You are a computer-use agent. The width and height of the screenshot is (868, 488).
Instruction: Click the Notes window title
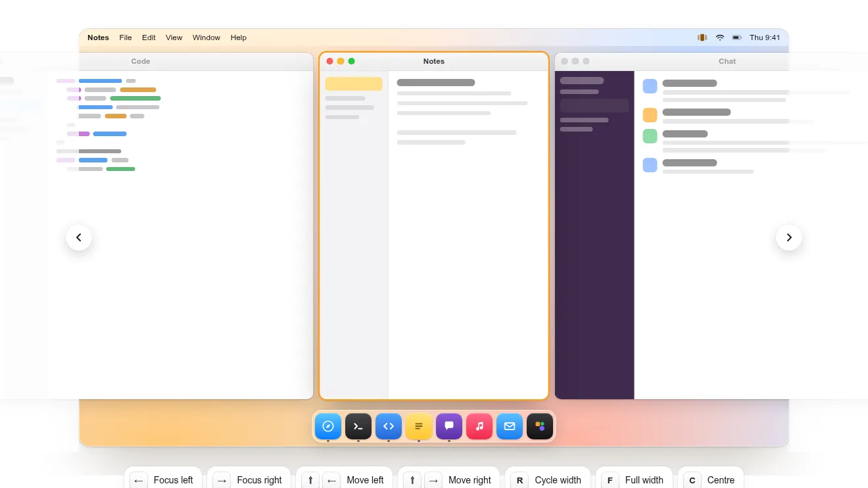(x=434, y=61)
